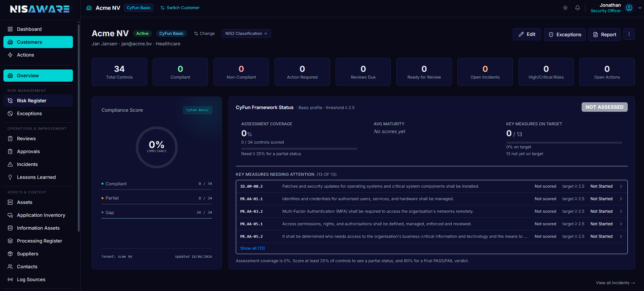The height and width of the screenshot is (291, 644).
Task: Click the Reviews Due stat card
Action: [x=363, y=72]
